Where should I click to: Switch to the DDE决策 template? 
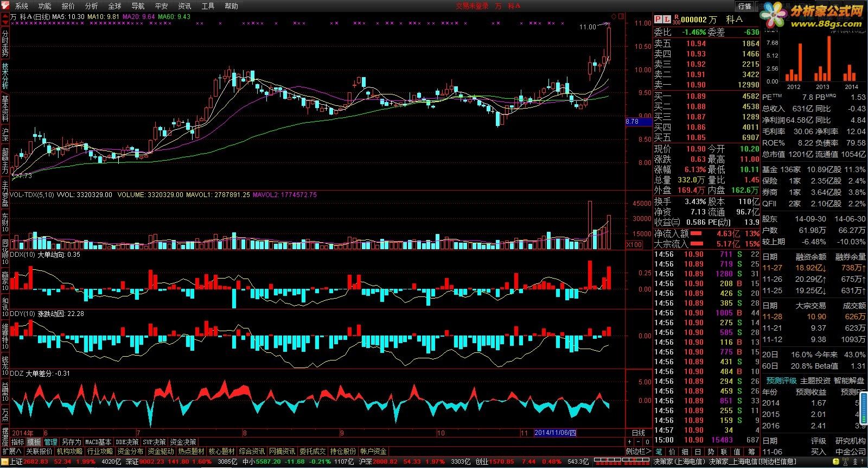tap(127, 442)
